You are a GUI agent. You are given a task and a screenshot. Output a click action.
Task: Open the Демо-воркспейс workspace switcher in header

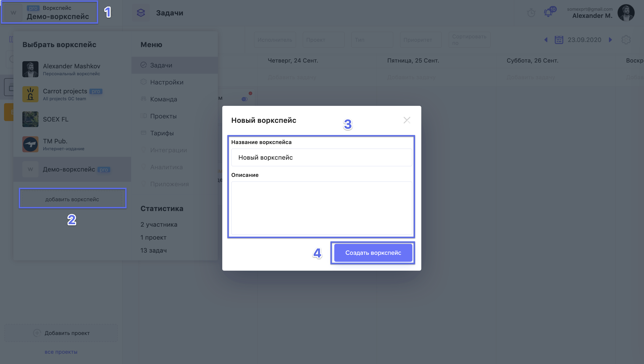(x=50, y=12)
